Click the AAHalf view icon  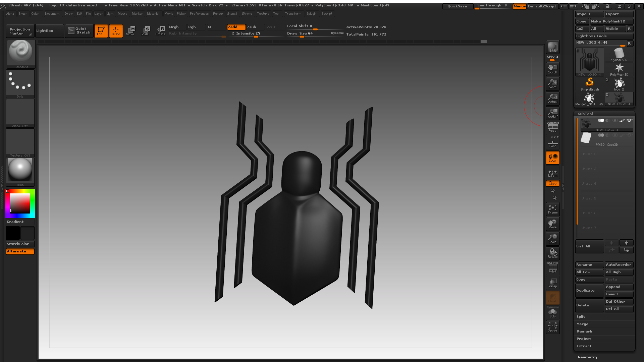552,113
